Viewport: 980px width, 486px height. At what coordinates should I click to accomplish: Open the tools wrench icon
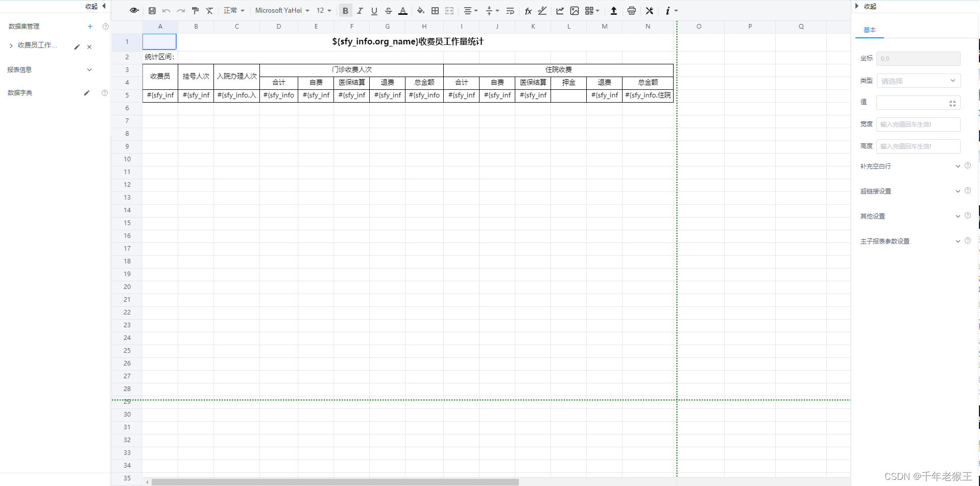click(x=650, y=10)
